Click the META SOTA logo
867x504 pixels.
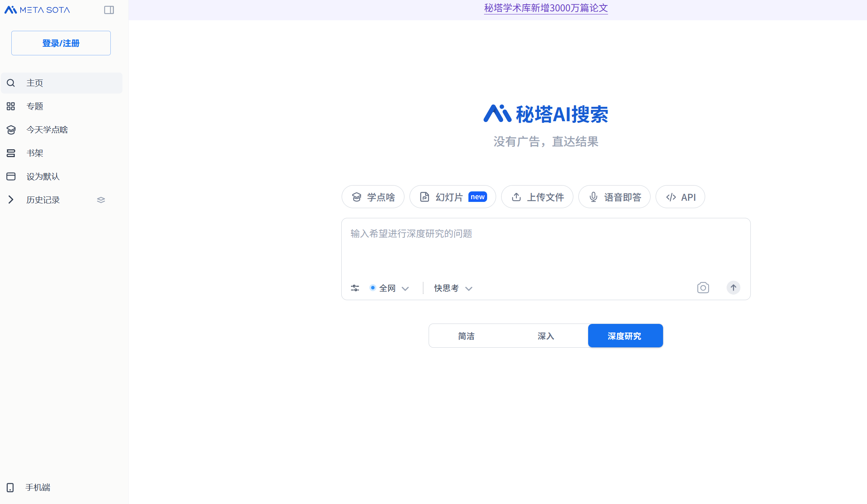point(37,10)
